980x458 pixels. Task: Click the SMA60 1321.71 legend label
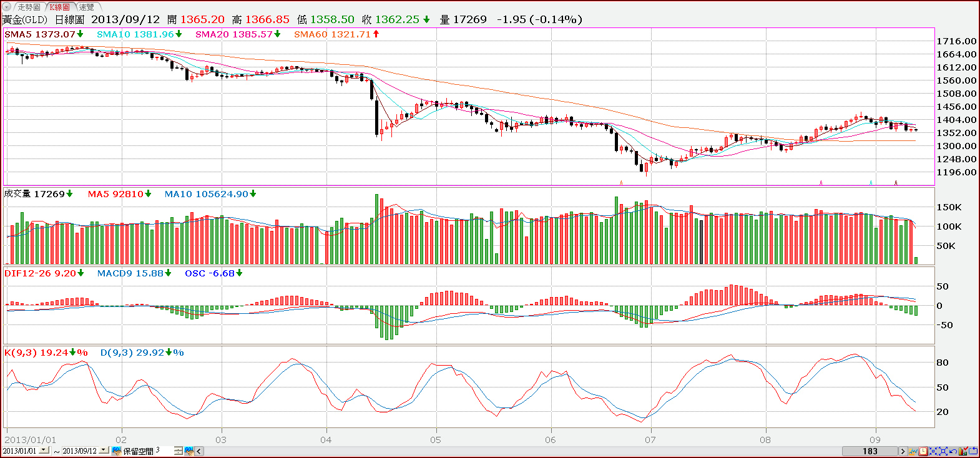pyautogui.click(x=333, y=34)
